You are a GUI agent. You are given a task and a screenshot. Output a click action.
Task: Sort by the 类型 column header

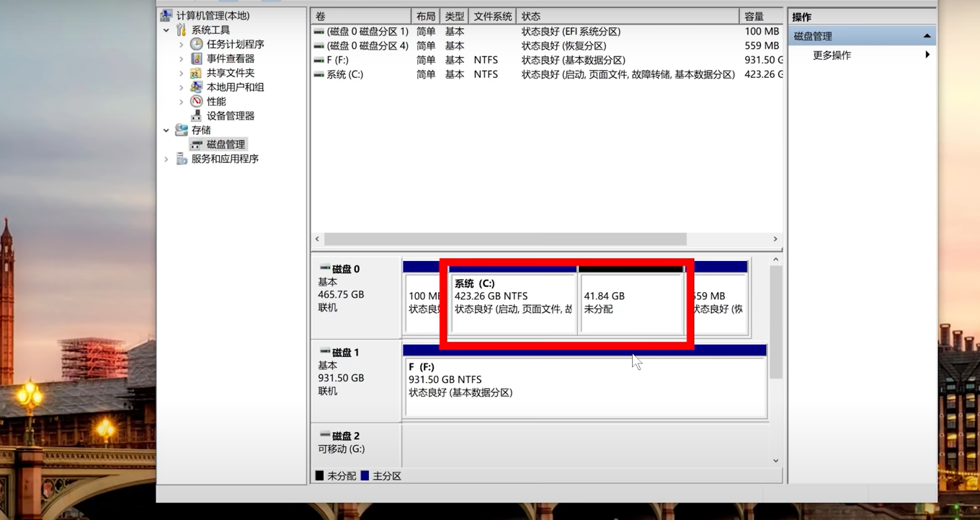coord(454,16)
